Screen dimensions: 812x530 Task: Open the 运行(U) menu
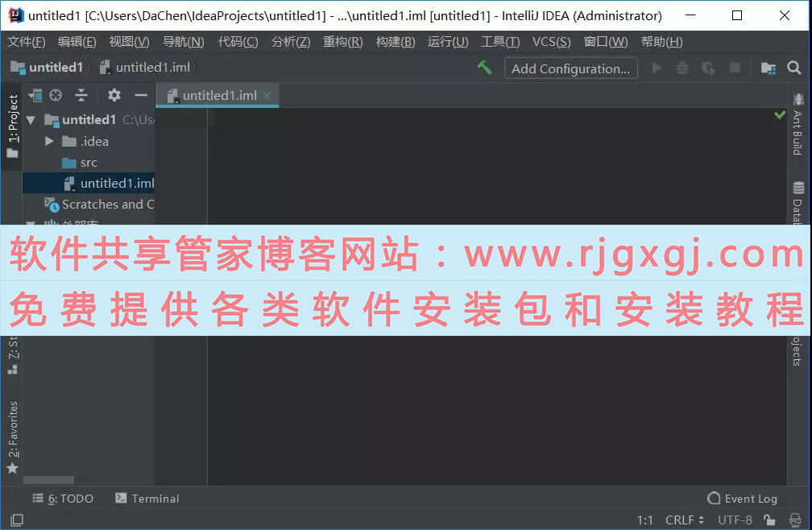tap(447, 41)
